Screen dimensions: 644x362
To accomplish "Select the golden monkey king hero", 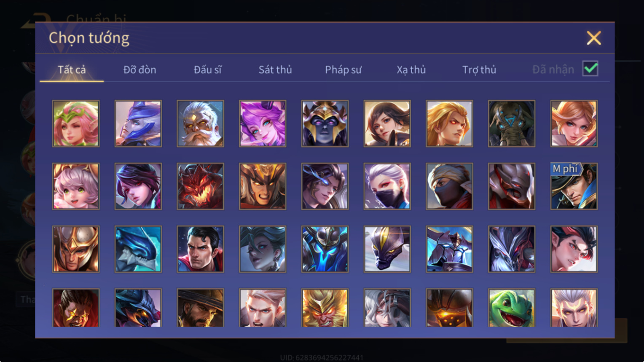I will pyautogui.click(x=325, y=308).
